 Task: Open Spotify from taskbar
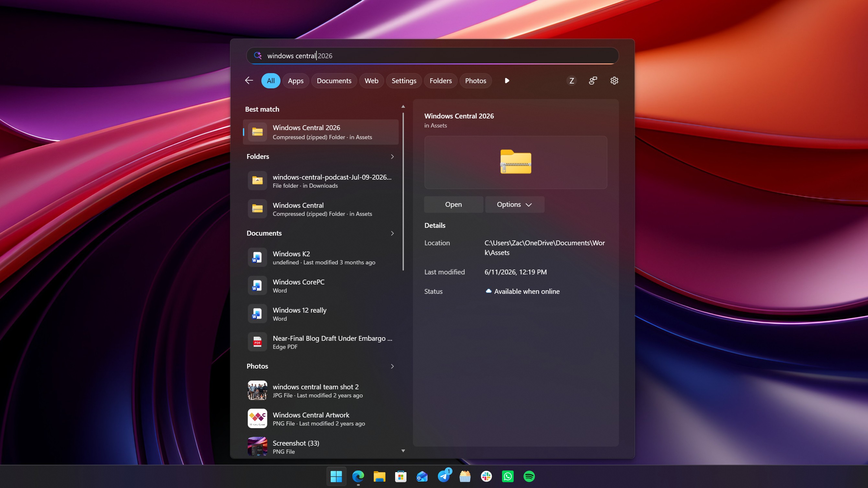pyautogui.click(x=529, y=476)
